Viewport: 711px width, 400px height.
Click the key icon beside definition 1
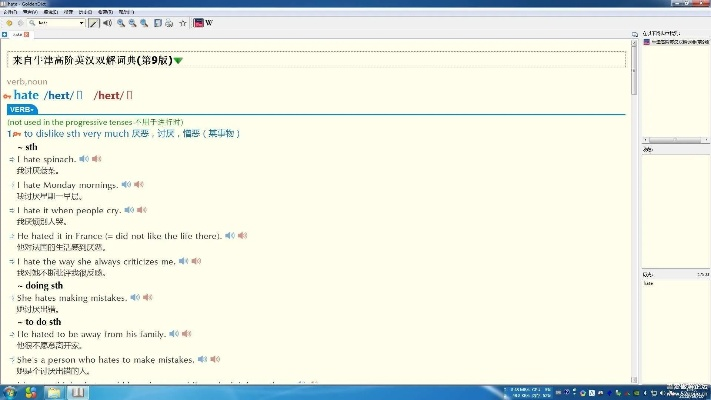[17, 134]
